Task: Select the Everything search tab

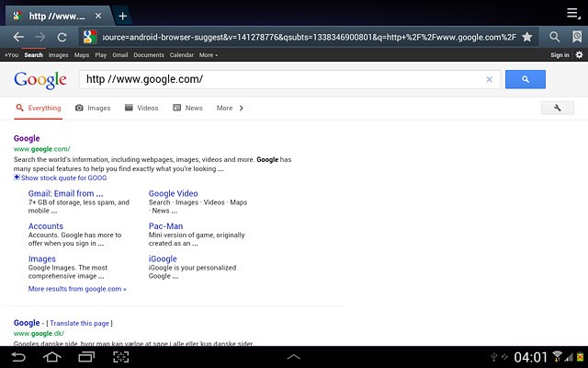Action: tap(39, 109)
